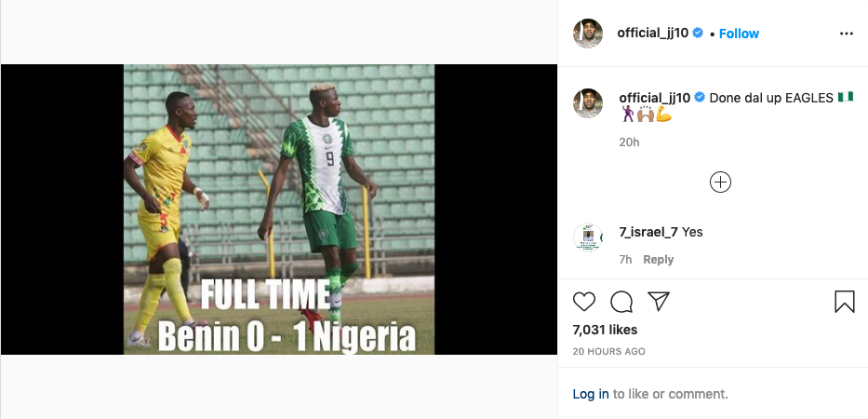Click the 20h caption timestamp
The height and width of the screenshot is (419, 868).
coord(629,142)
